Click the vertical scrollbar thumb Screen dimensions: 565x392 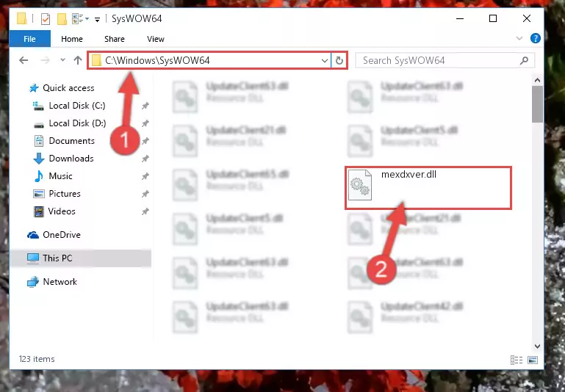click(x=537, y=104)
